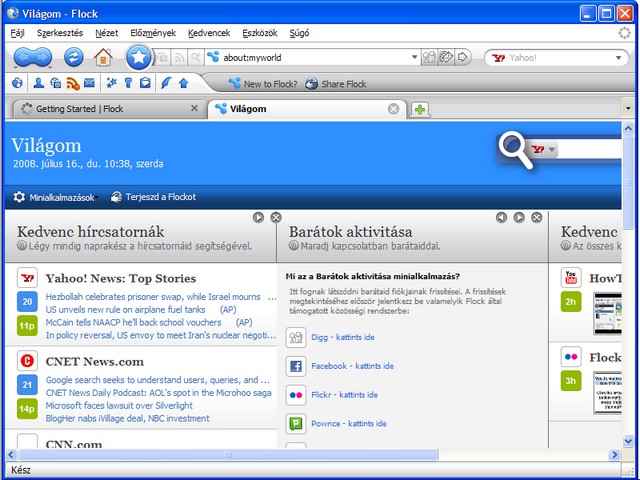Viewport: 640px width, 480px height.
Task: Click the green plus new tab button
Action: click(420, 109)
